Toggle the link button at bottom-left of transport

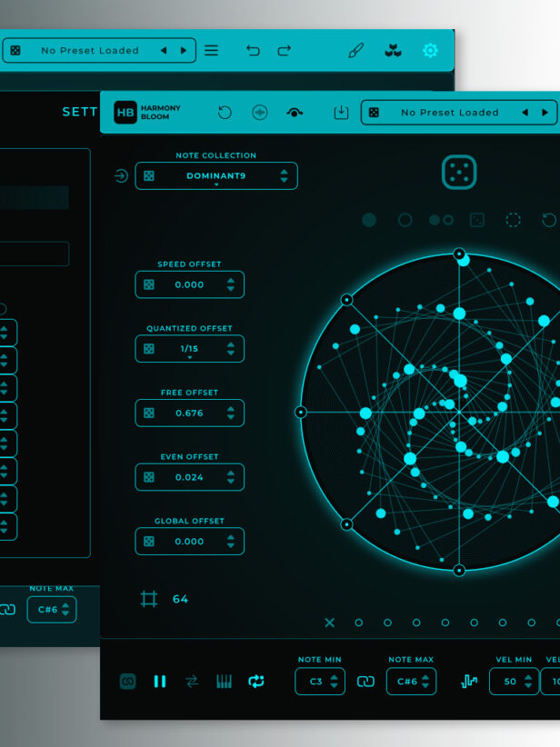(x=127, y=682)
